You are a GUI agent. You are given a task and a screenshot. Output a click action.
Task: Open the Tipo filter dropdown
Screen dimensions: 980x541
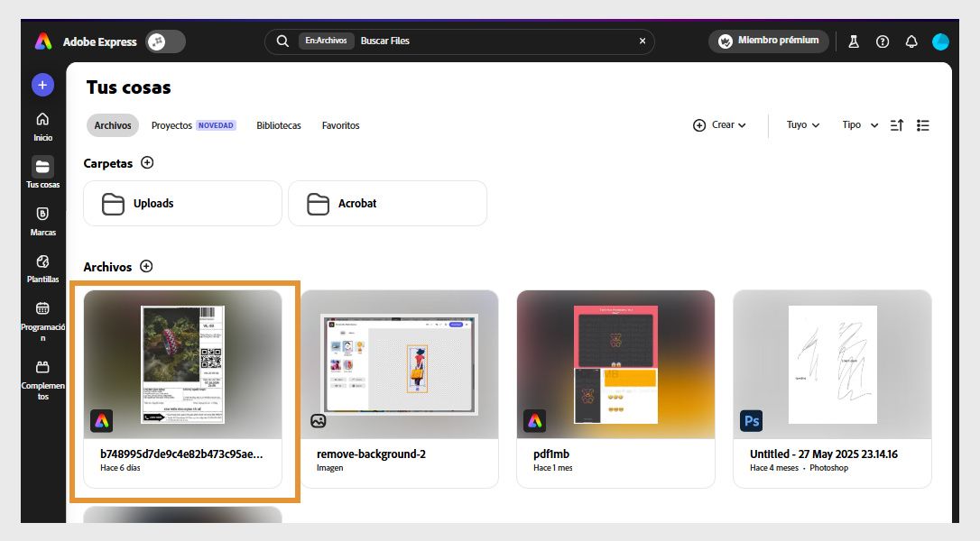857,124
